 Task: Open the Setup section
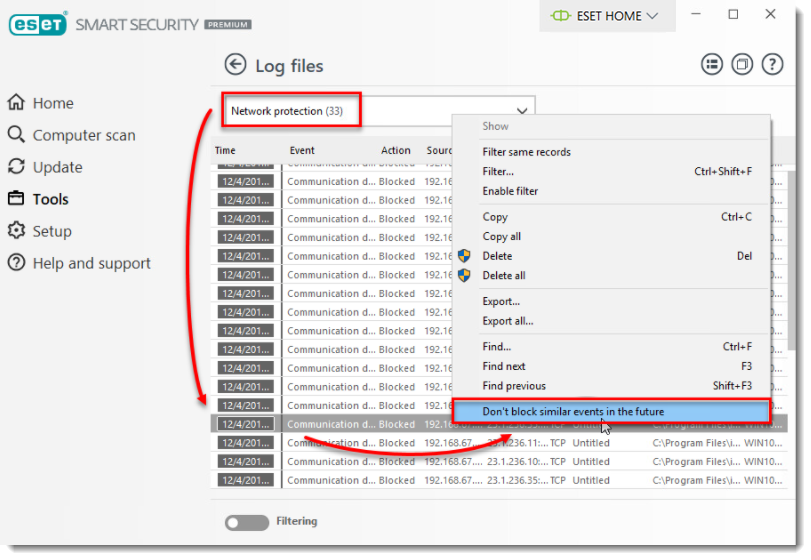[52, 231]
